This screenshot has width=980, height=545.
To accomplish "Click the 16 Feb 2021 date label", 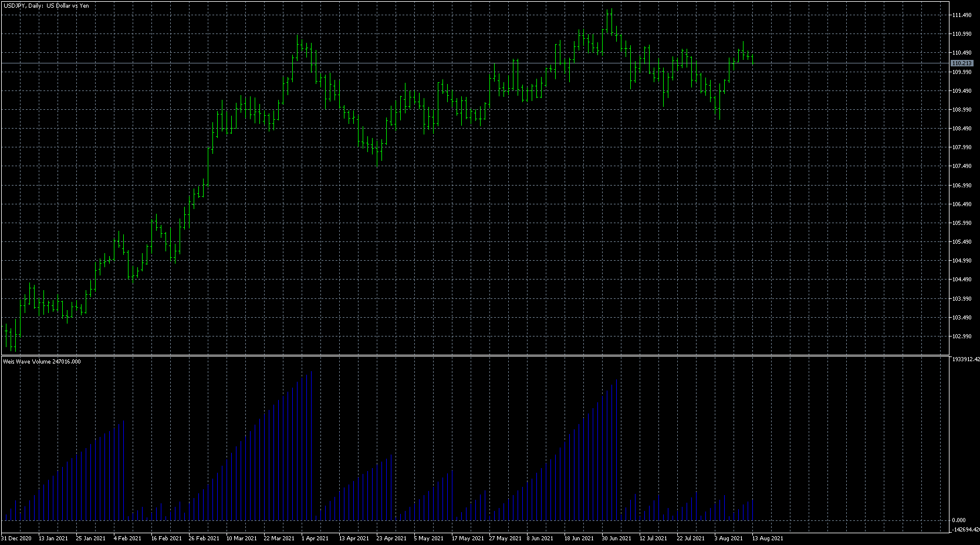I will [x=166, y=539].
